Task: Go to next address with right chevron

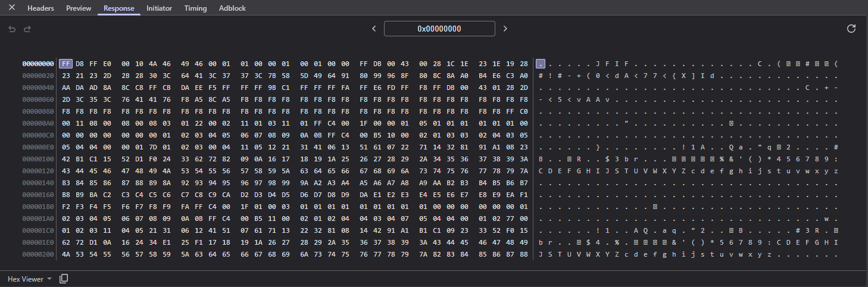Action: 505,29
